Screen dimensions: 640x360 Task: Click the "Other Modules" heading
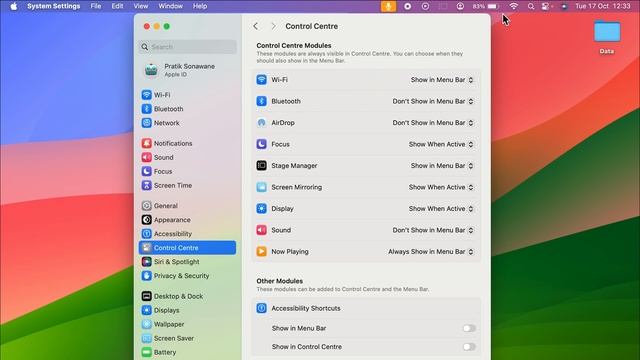tap(280, 281)
